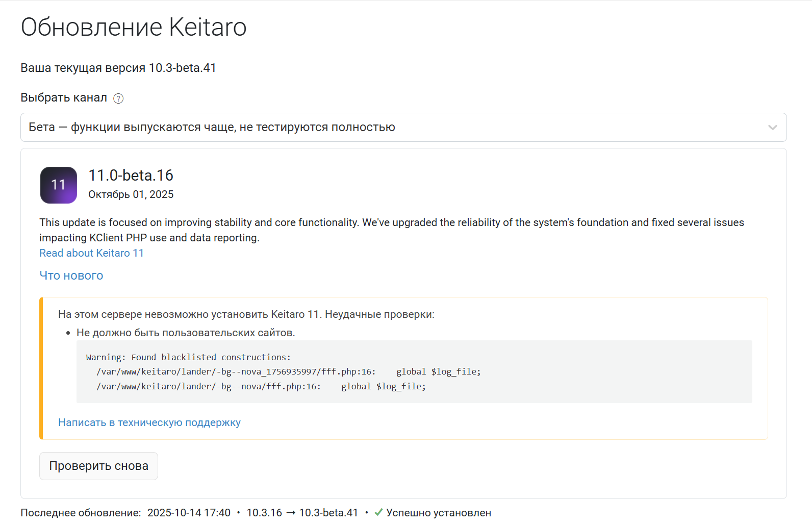The height and width of the screenshot is (524, 812).
Task: Click the Обновление Keitaro page heading
Action: tap(134, 27)
